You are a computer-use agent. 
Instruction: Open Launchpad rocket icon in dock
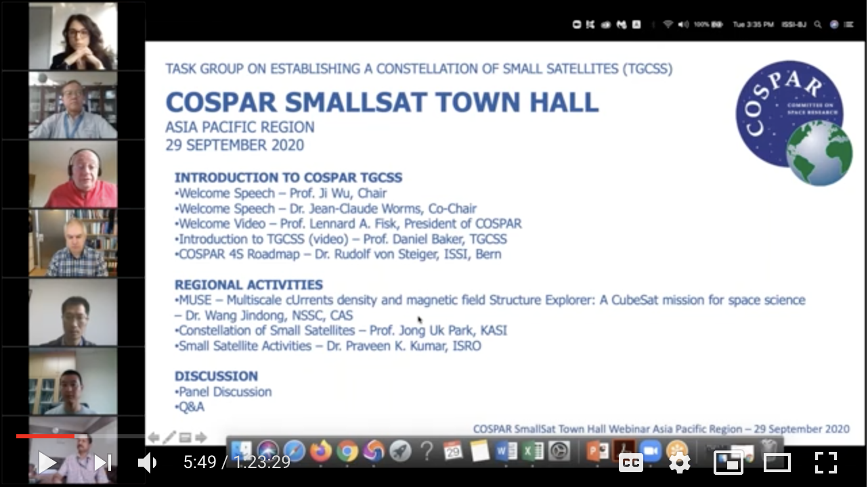pyautogui.click(x=400, y=450)
